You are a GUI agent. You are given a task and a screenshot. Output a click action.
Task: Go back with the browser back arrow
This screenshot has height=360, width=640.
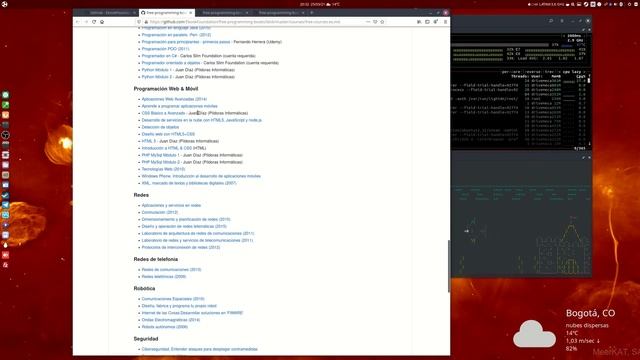78,22
